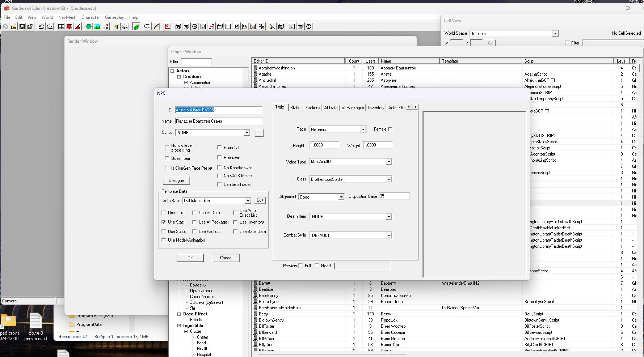Image resolution: width=644 pixels, height=357 pixels.
Task: Switch to the AI Packages tab
Action: pos(353,108)
